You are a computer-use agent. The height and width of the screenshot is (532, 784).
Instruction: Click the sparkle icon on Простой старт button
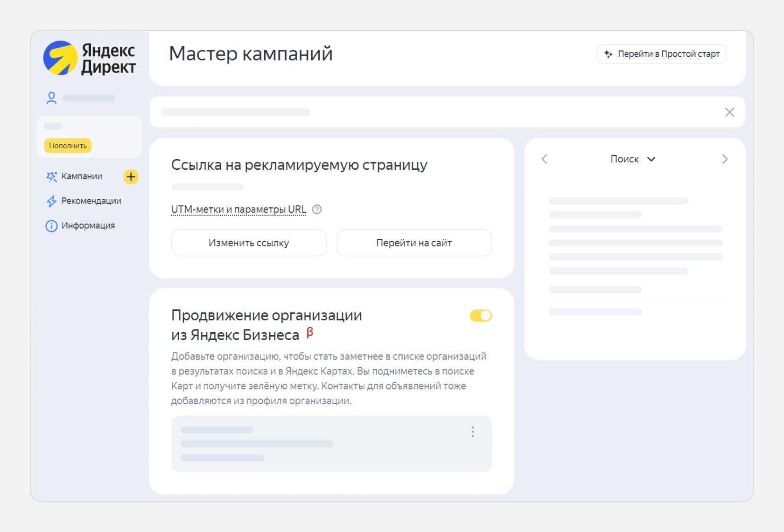[608, 54]
